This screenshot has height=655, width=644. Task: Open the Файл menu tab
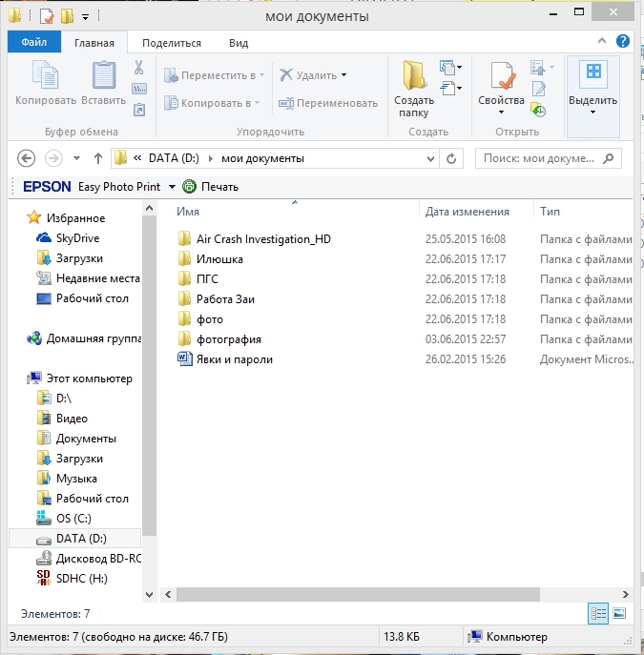click(x=34, y=43)
